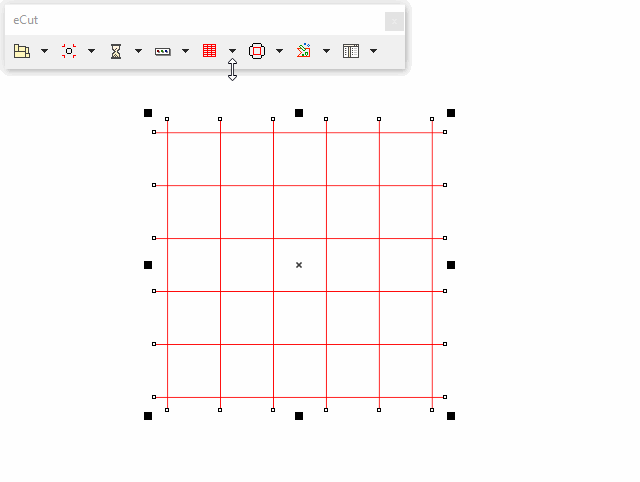
Task: Expand dropdown beside the cut marks icon
Action: point(91,51)
